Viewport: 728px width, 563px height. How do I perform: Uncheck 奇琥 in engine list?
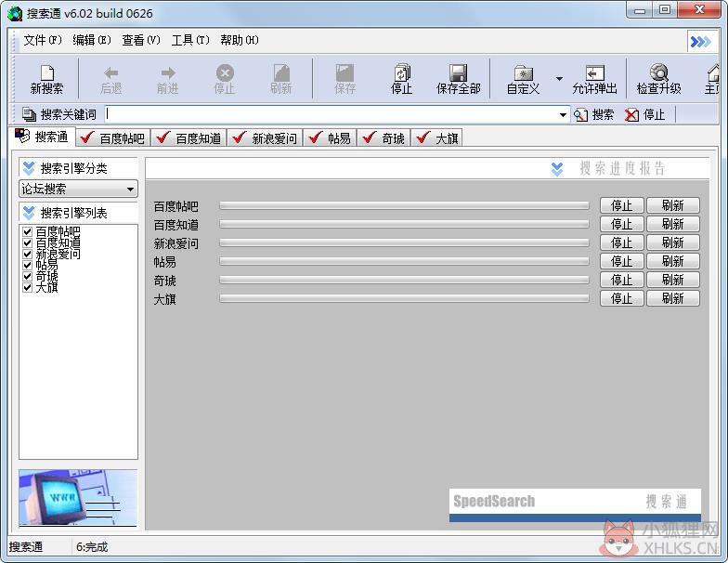pyautogui.click(x=28, y=276)
